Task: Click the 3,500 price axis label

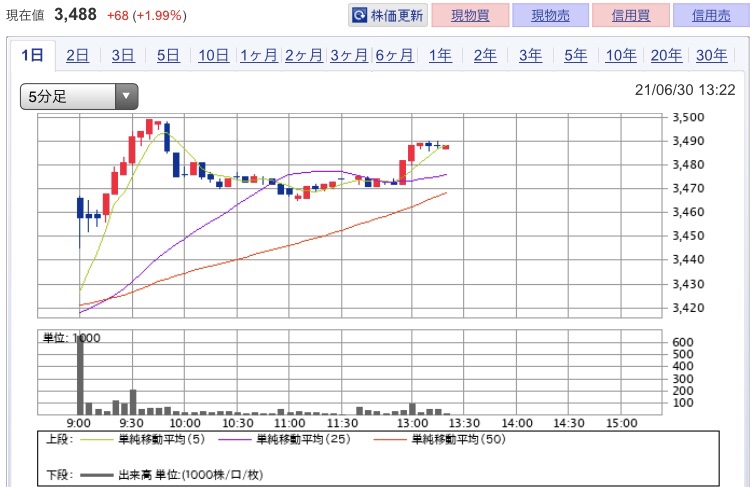Action: [688, 117]
